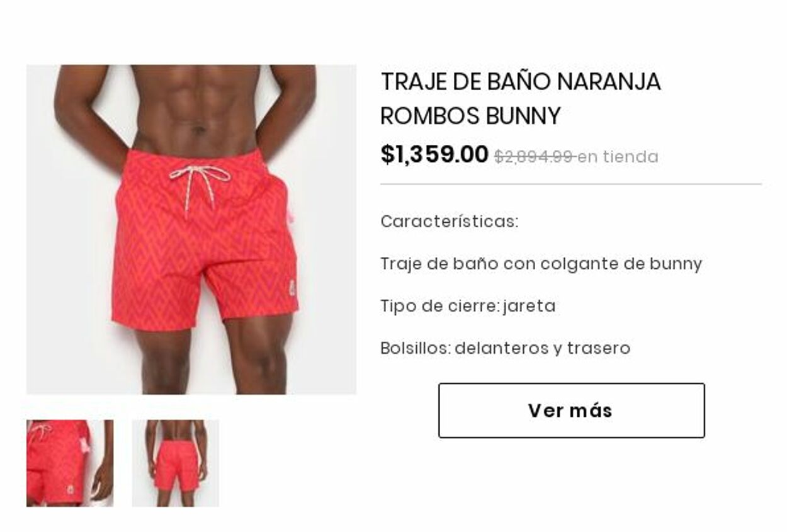Image resolution: width=787 pixels, height=532 pixels.
Task: Click the current price $1,359.00
Action: click(x=434, y=155)
